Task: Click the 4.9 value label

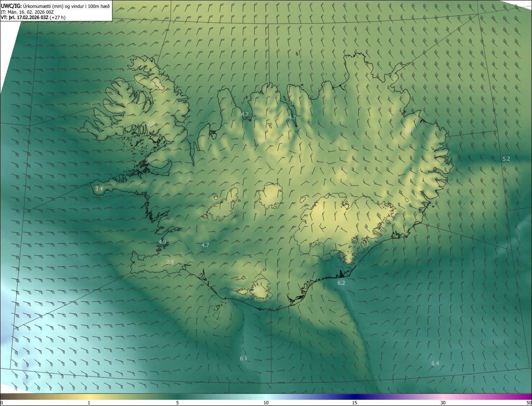Action: click(163, 242)
